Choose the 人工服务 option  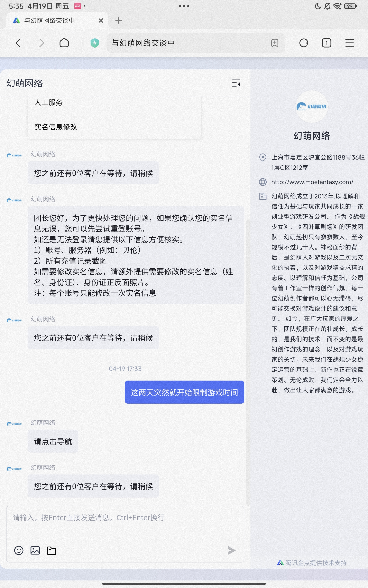point(49,102)
